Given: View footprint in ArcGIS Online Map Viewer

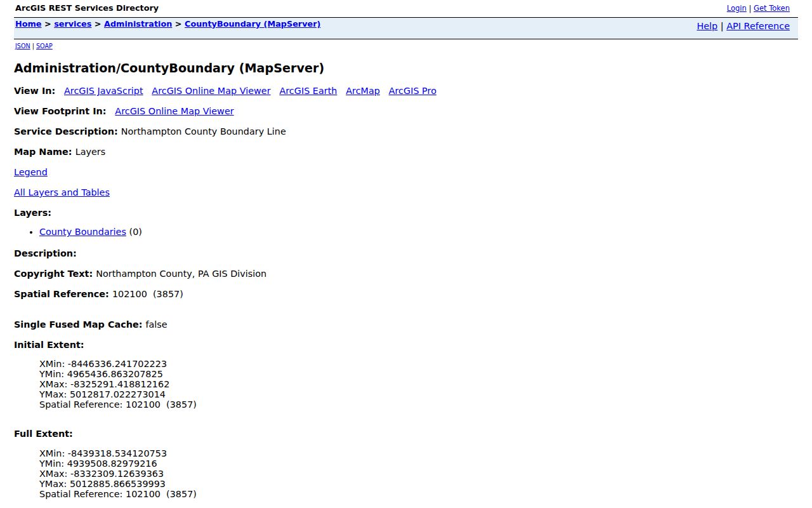Looking at the screenshot, I should tap(174, 111).
